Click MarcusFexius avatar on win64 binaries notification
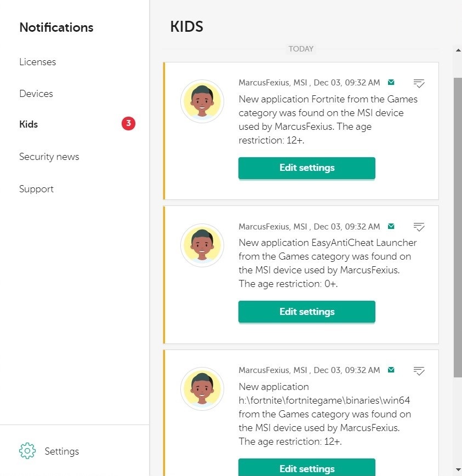 [202, 389]
